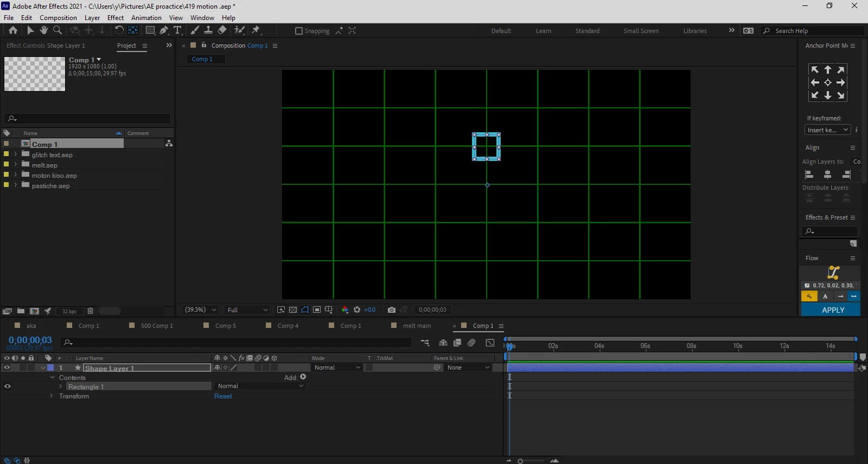Open Shape Layer 1 Normal mode dropdown
The image size is (868, 464).
pos(337,368)
